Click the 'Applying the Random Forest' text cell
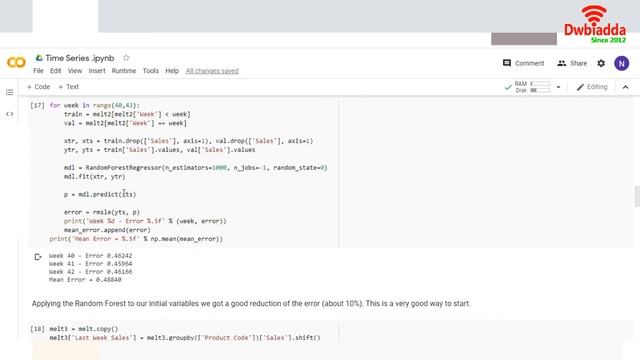640x360 pixels. click(251, 304)
